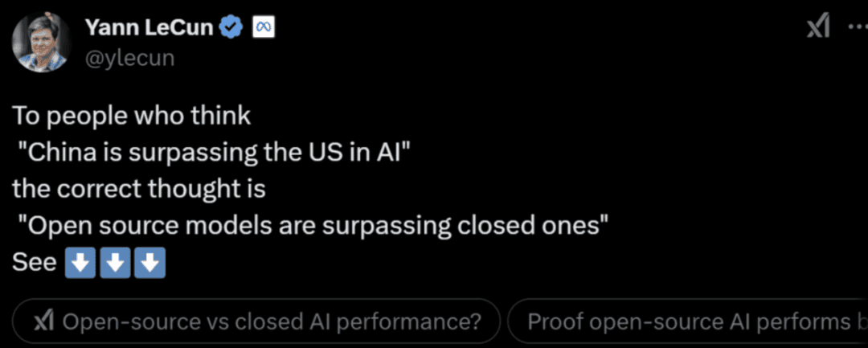Select "Proof open-source AI performs" suggestion chip
The width and height of the screenshot is (868, 348).
click(687, 321)
